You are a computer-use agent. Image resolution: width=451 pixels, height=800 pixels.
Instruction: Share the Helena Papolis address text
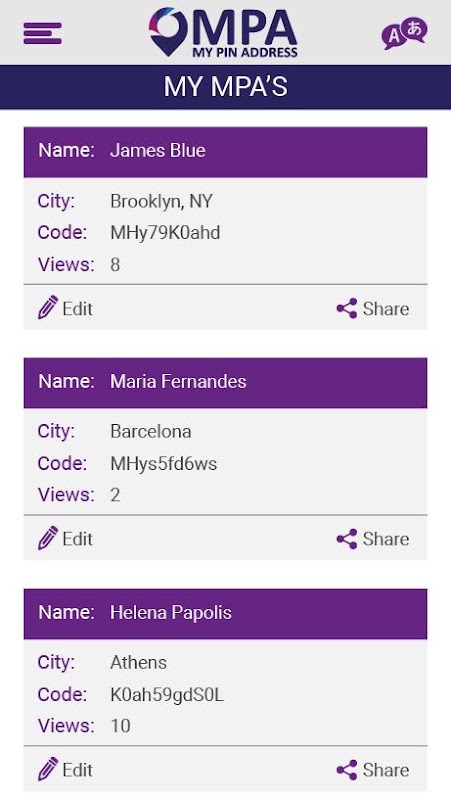tap(386, 770)
